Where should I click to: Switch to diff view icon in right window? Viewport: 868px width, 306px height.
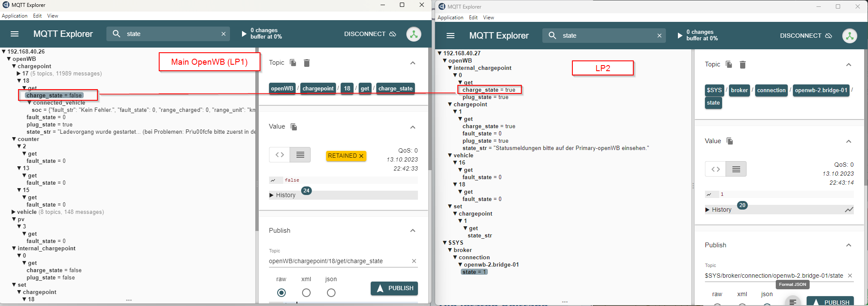pos(716,169)
